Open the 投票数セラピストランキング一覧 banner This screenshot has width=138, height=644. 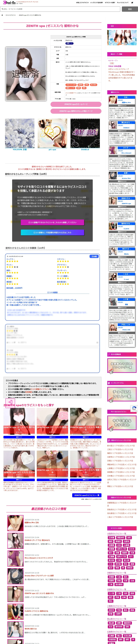pos(122,366)
